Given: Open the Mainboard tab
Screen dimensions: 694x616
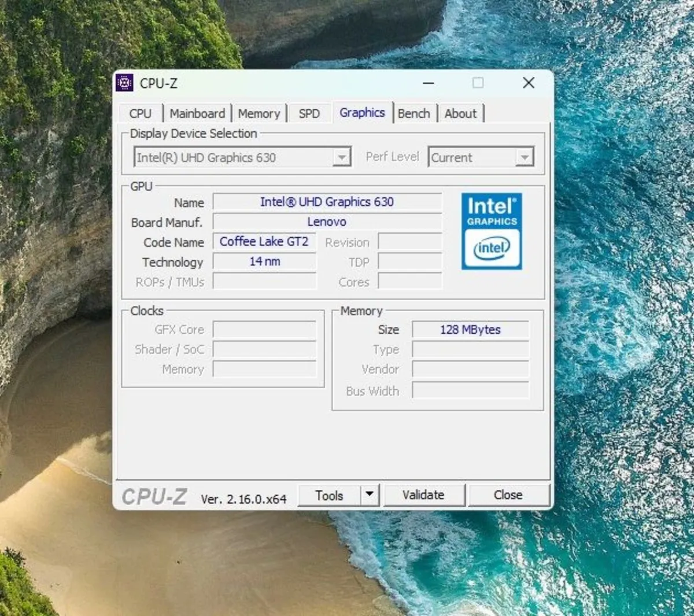Looking at the screenshot, I should coord(197,113).
